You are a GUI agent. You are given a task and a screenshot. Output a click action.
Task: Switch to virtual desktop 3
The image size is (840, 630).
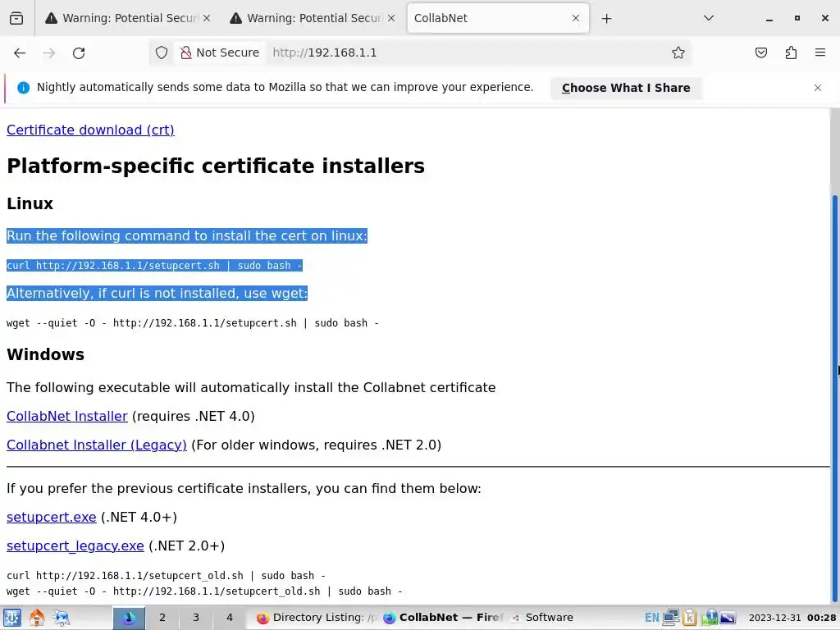pos(196,618)
